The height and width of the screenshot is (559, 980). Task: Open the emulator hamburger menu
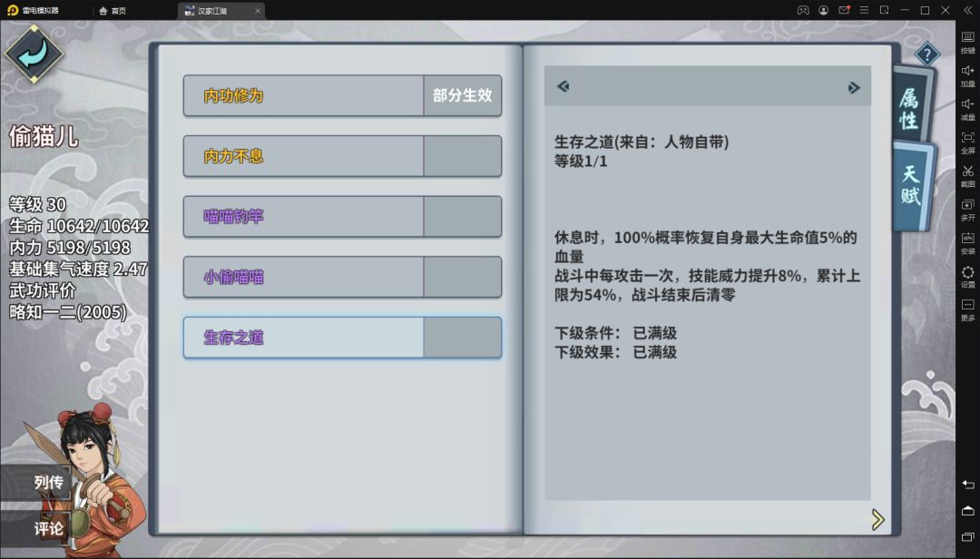[865, 10]
